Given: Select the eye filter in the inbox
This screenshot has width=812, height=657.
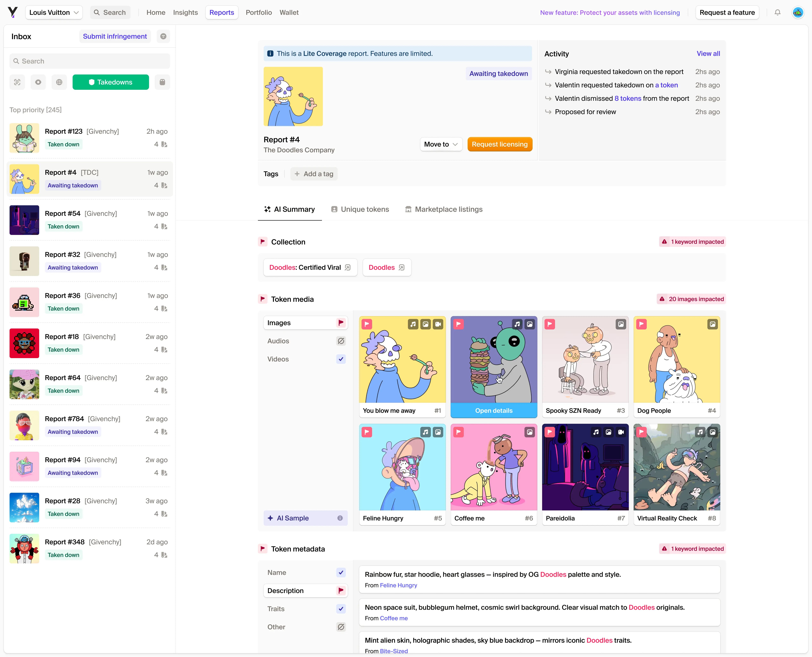Looking at the screenshot, I should click(38, 82).
